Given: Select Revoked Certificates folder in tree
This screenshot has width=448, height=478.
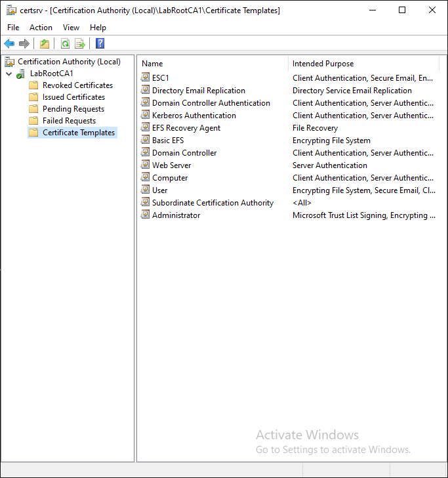Looking at the screenshot, I should (77, 85).
